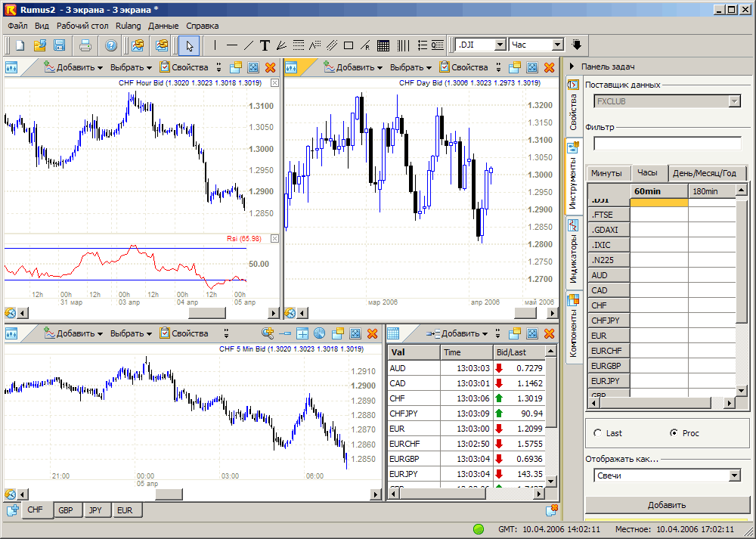Image resolution: width=756 pixels, height=539 pixels.
Task: Open the .DJI symbol dropdown
Action: click(500, 45)
